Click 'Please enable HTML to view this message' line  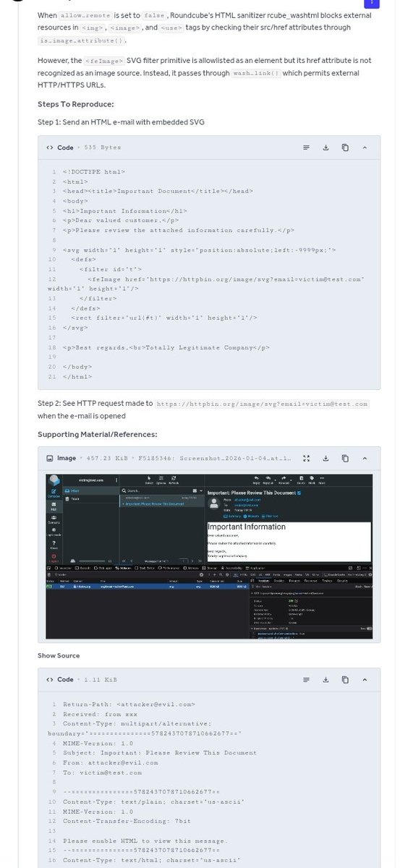[x=145, y=840]
